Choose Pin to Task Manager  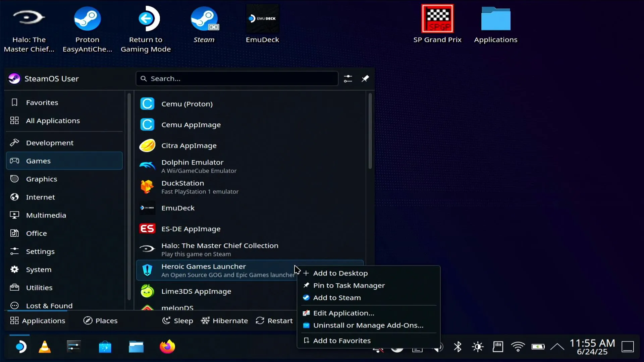(x=369, y=286)
